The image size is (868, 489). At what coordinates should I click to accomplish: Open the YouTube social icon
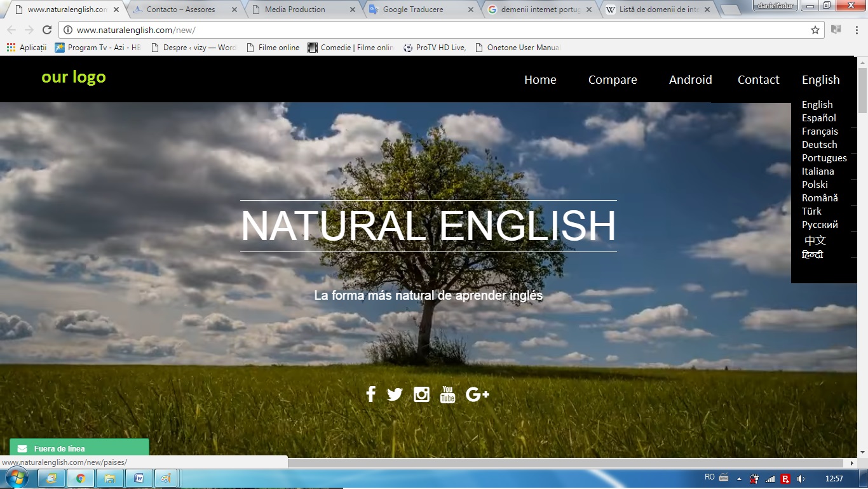pyautogui.click(x=447, y=394)
